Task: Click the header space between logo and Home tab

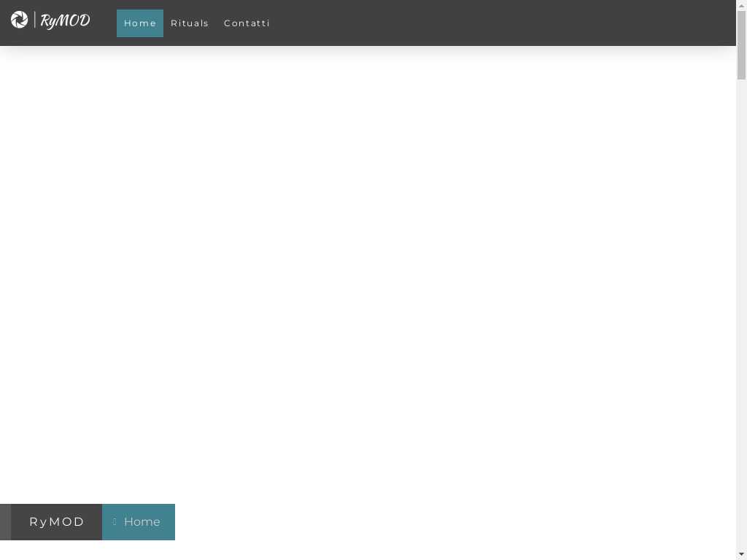Action: tap(104, 23)
